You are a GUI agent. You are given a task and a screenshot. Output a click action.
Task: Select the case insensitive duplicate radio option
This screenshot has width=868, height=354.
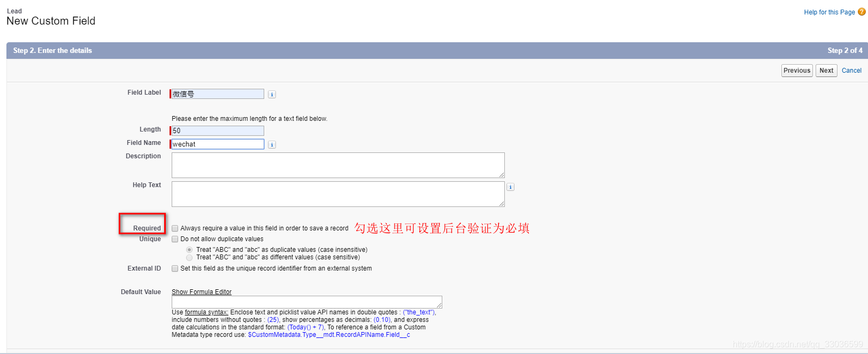[189, 250]
